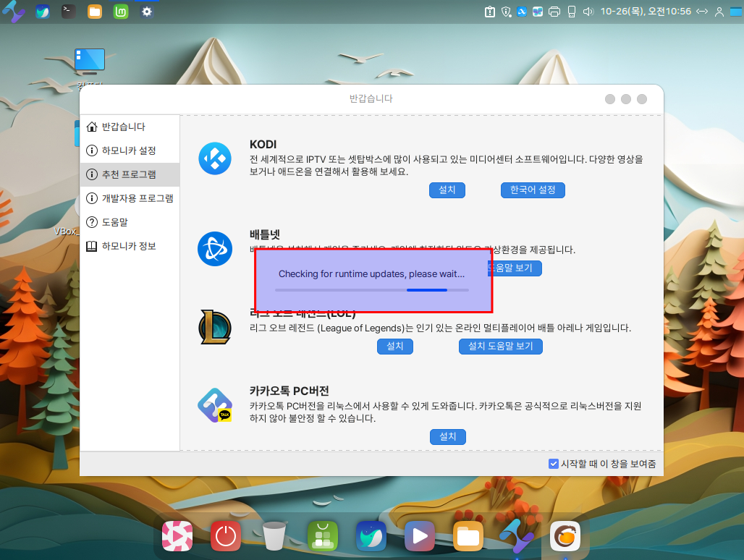
Task: Open the green app store dock icon
Action: (323, 536)
